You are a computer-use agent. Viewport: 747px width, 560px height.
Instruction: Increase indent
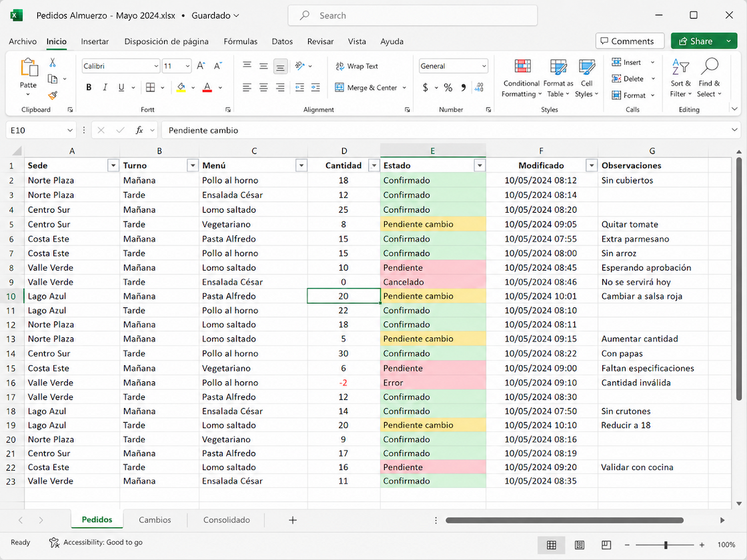click(x=316, y=87)
